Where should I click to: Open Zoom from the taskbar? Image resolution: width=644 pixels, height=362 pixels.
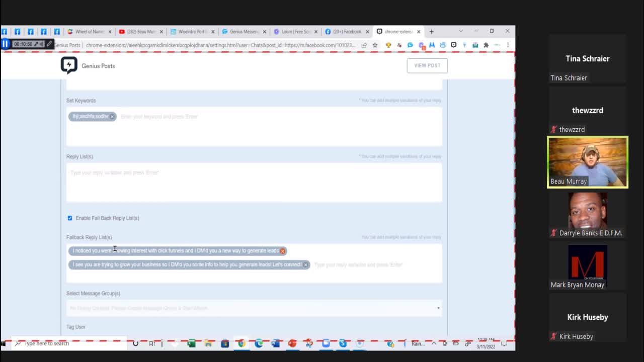pos(326,343)
